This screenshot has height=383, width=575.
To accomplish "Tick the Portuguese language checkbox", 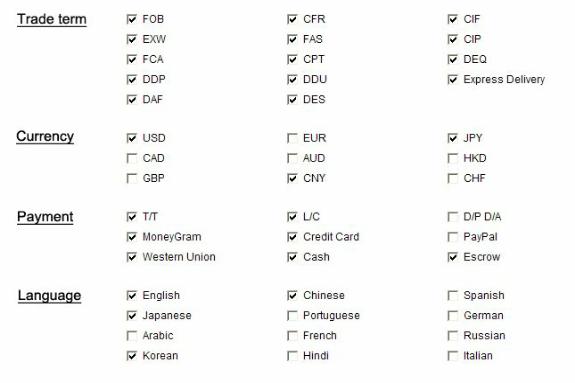I will (292, 315).
